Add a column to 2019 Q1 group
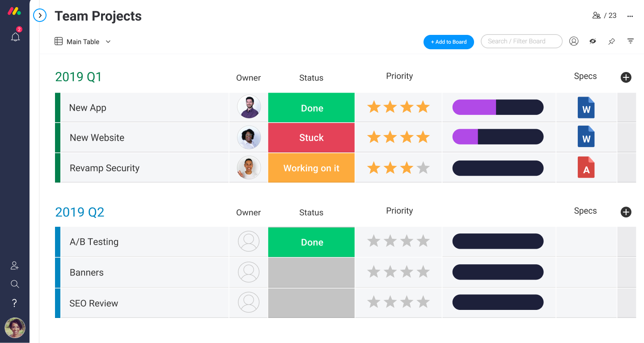This screenshot has width=644, height=343. click(626, 77)
